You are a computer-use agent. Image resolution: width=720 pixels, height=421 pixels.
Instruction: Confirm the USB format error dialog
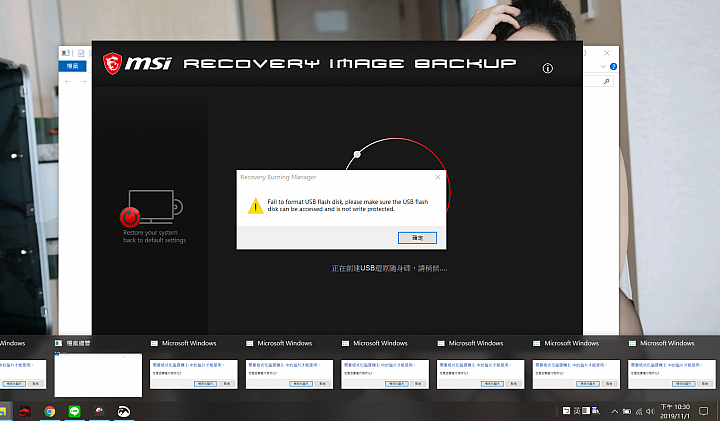(x=417, y=238)
